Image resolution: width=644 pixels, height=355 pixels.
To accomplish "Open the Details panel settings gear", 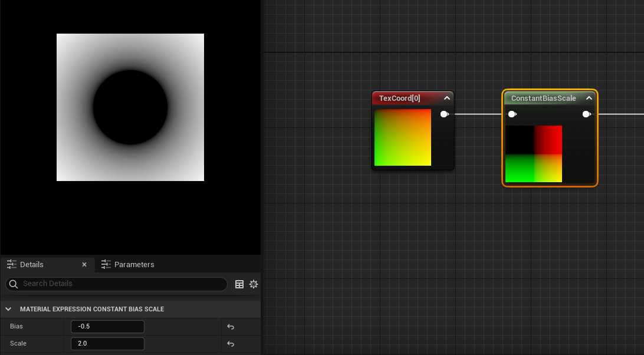I will click(254, 284).
